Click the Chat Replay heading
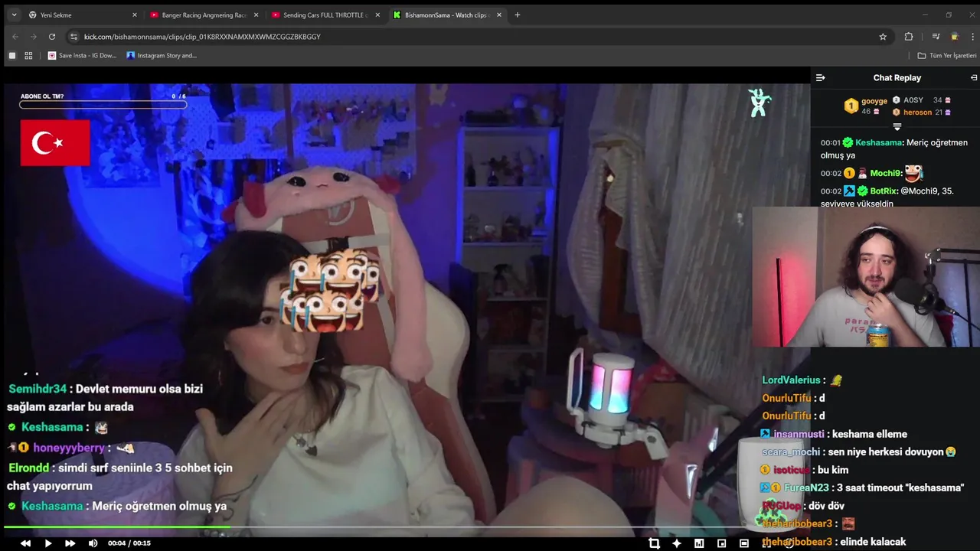This screenshot has height=551, width=980. point(897,77)
